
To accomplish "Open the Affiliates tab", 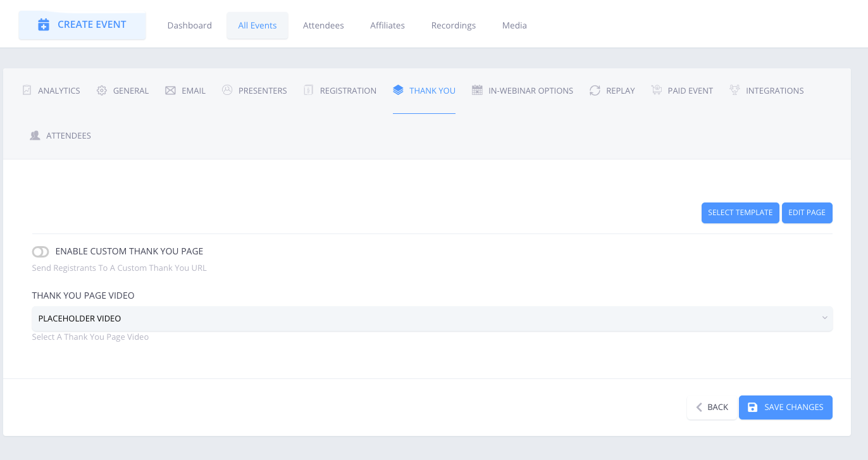I will (387, 25).
